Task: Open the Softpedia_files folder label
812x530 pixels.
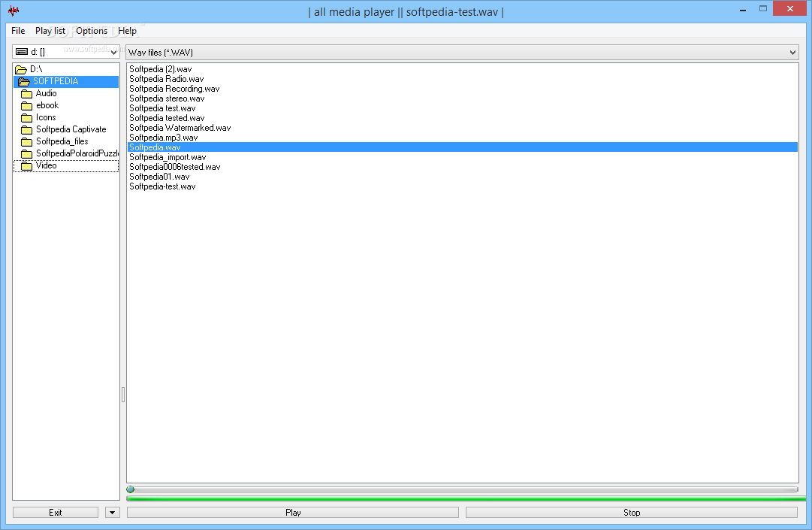Action: point(62,141)
